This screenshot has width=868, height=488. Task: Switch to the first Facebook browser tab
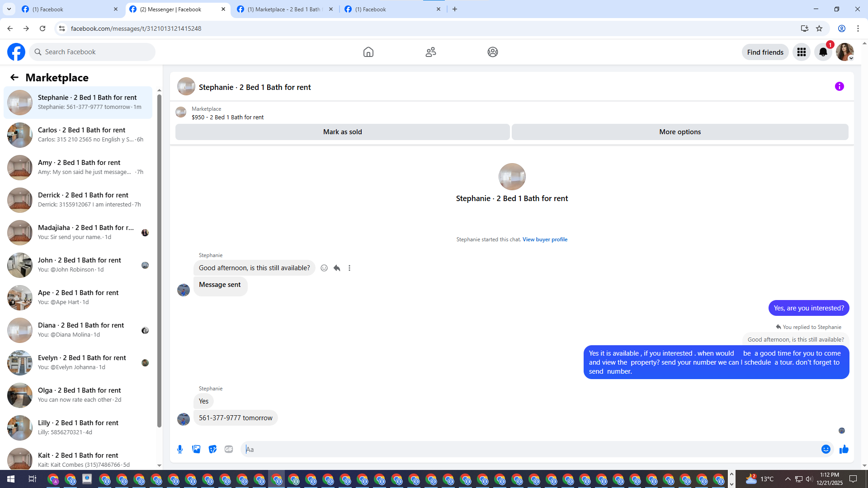[70, 9]
